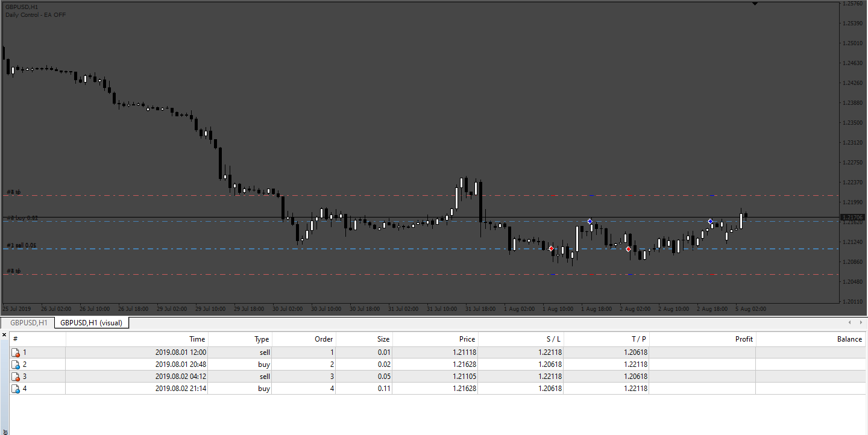Image resolution: width=868 pixels, height=435 pixels.
Task: Click red sell arrow near 2 Aug 04:12
Action: coord(629,249)
